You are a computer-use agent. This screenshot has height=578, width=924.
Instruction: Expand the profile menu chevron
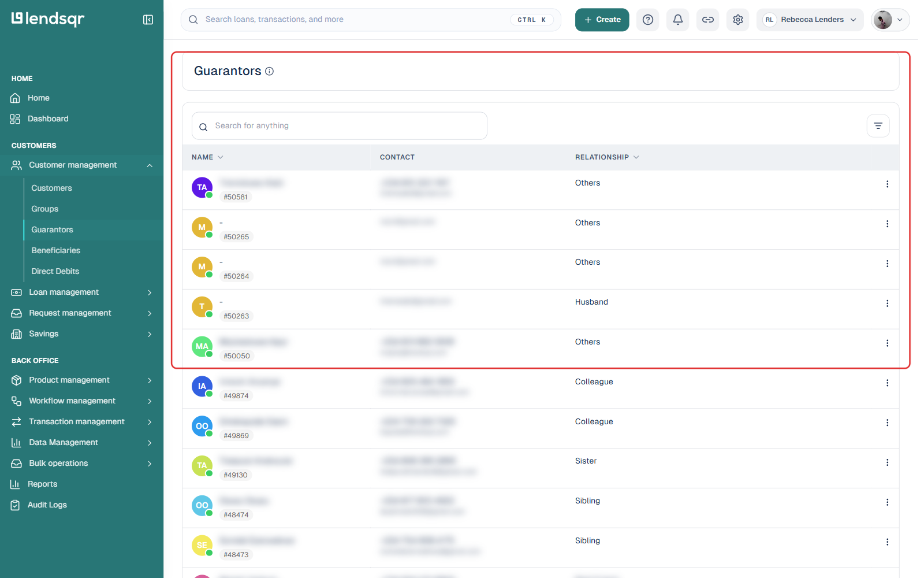coord(900,20)
